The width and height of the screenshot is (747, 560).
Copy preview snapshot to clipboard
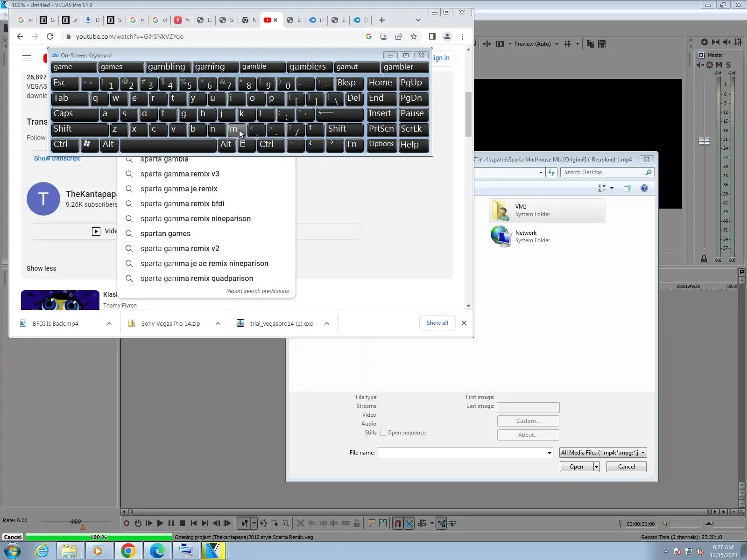(590, 44)
